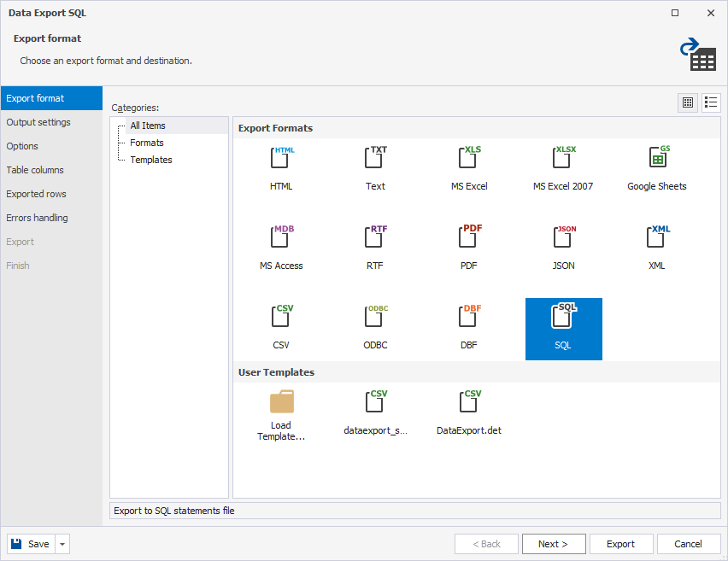
Task: Go to the Table columns page
Action: point(35,170)
